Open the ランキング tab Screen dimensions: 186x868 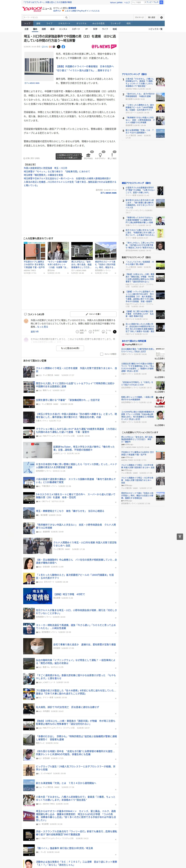(x=115, y=24)
